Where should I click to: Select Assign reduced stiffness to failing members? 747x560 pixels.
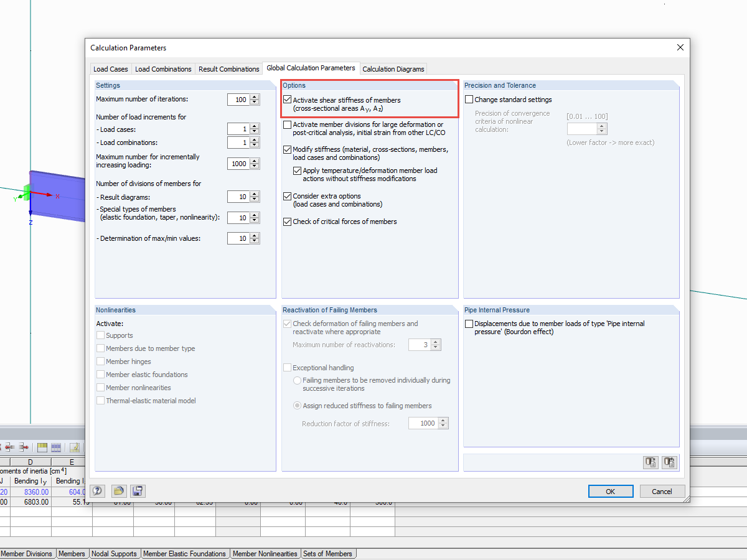coord(297,405)
